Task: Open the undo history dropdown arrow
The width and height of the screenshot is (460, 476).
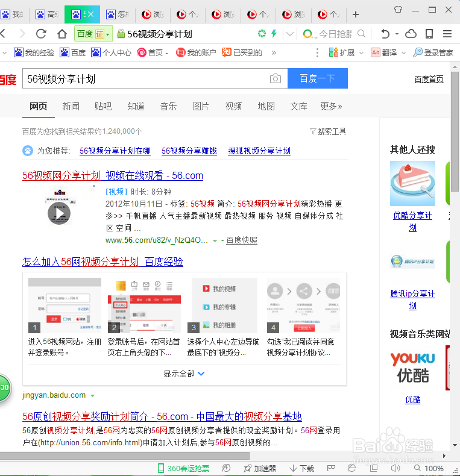Action: [x=397, y=34]
